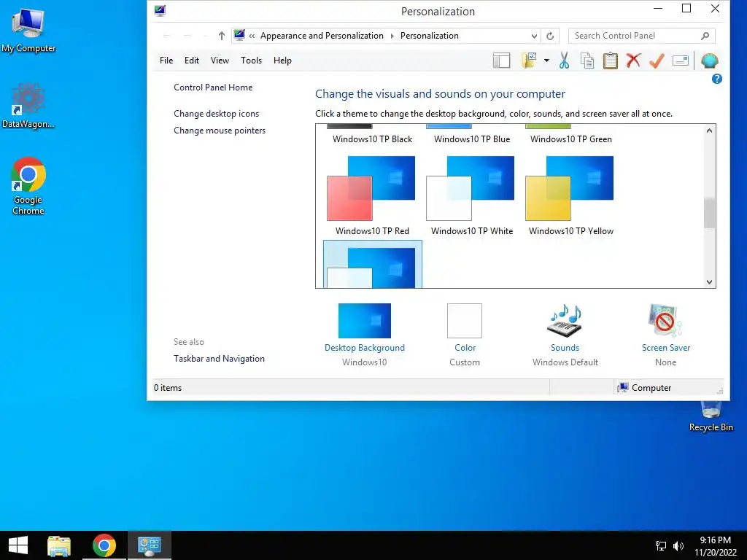The height and width of the screenshot is (560, 747).
Task: Click the theme list scrollbar thumb
Action: (x=709, y=214)
